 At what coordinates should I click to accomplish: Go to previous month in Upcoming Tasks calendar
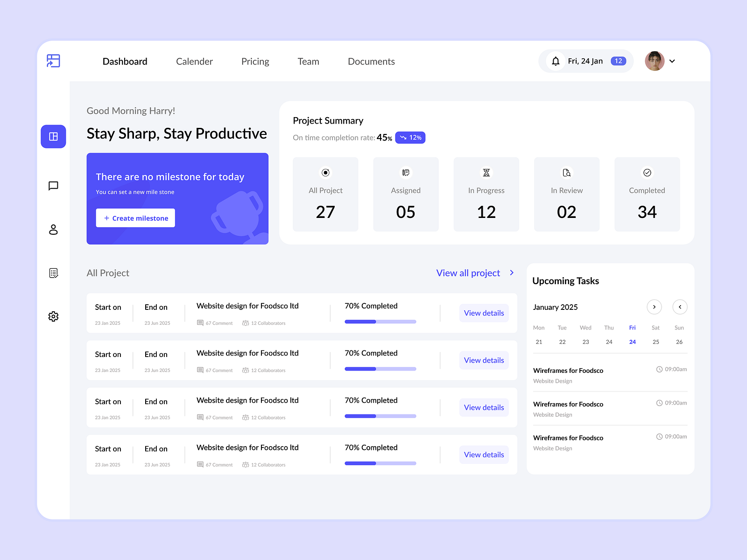pyautogui.click(x=680, y=307)
